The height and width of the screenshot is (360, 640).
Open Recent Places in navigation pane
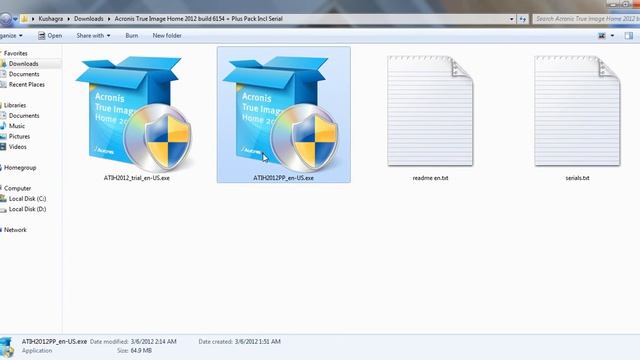pyautogui.click(x=27, y=84)
